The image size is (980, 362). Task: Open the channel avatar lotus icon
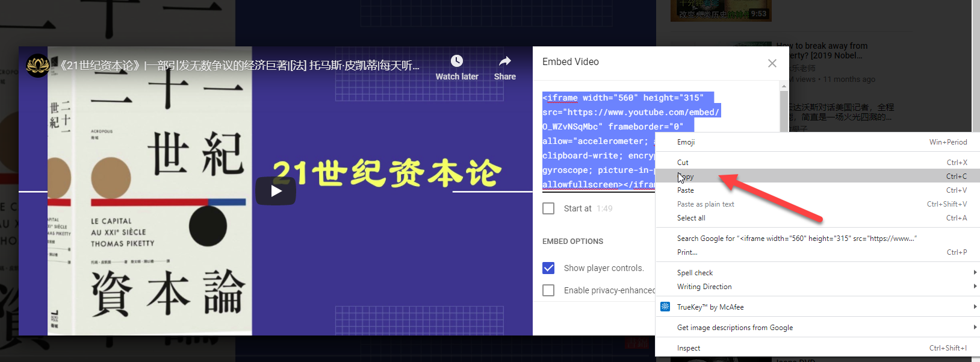tap(37, 65)
